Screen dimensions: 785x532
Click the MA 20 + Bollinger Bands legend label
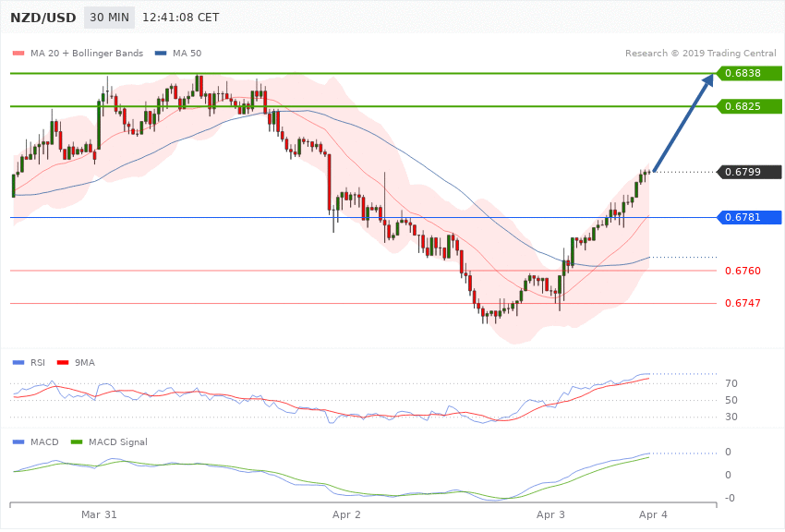[87, 53]
